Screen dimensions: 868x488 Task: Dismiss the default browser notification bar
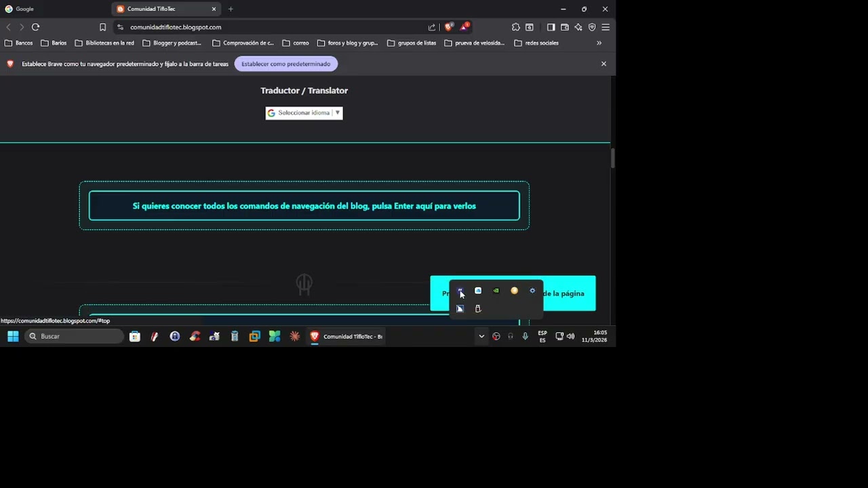coord(604,64)
